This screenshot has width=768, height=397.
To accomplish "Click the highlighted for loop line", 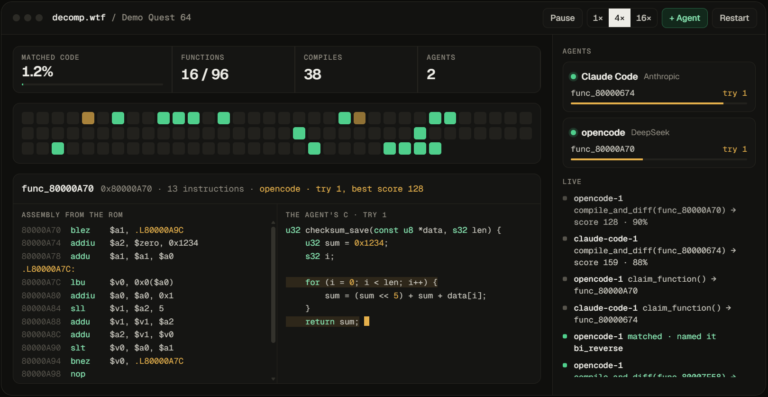I will pyautogui.click(x=361, y=282).
